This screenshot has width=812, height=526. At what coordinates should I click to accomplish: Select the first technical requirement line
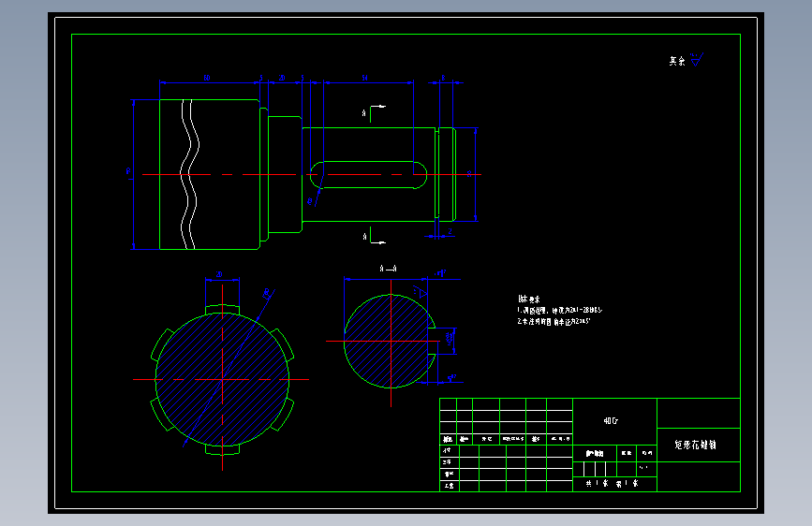point(560,310)
